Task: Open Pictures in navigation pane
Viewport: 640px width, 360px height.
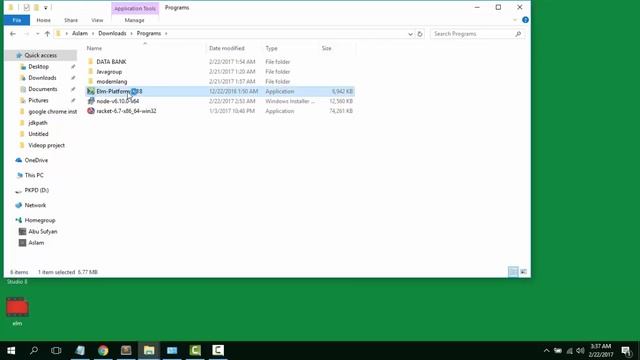Action: [38, 100]
